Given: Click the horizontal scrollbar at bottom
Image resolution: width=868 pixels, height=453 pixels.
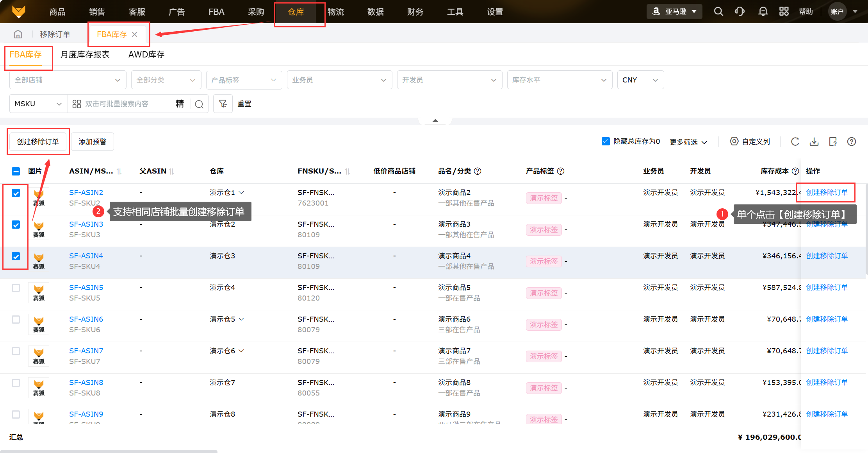Looking at the screenshot, I should click(x=109, y=451).
